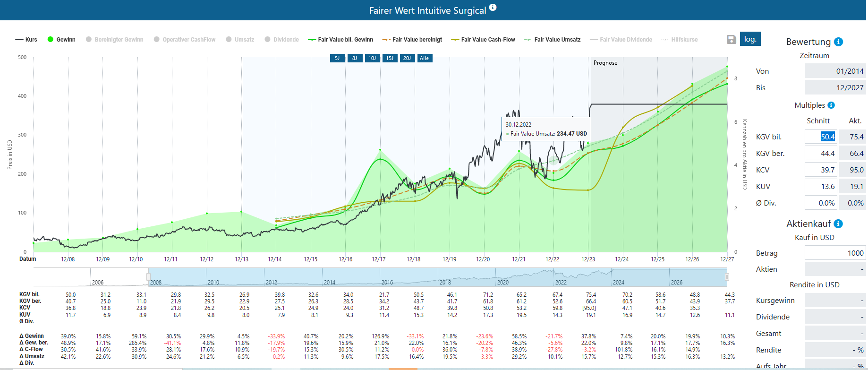
Task: Click the KUV Akt. value 19.1
Action: 852,186
